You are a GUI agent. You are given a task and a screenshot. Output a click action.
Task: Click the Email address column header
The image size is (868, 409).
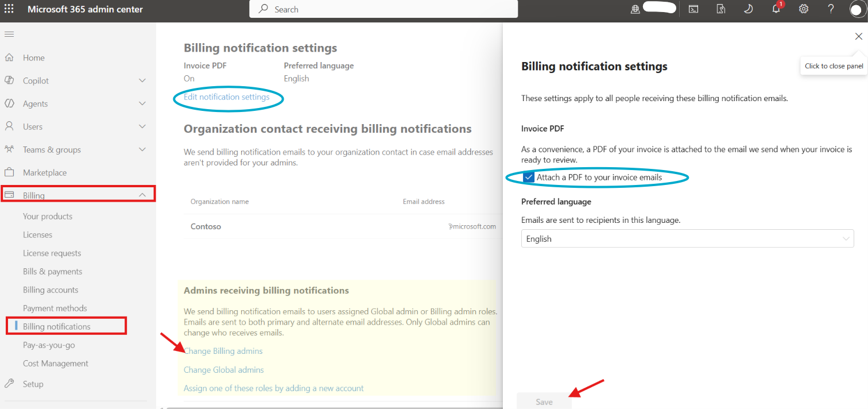[x=424, y=202]
